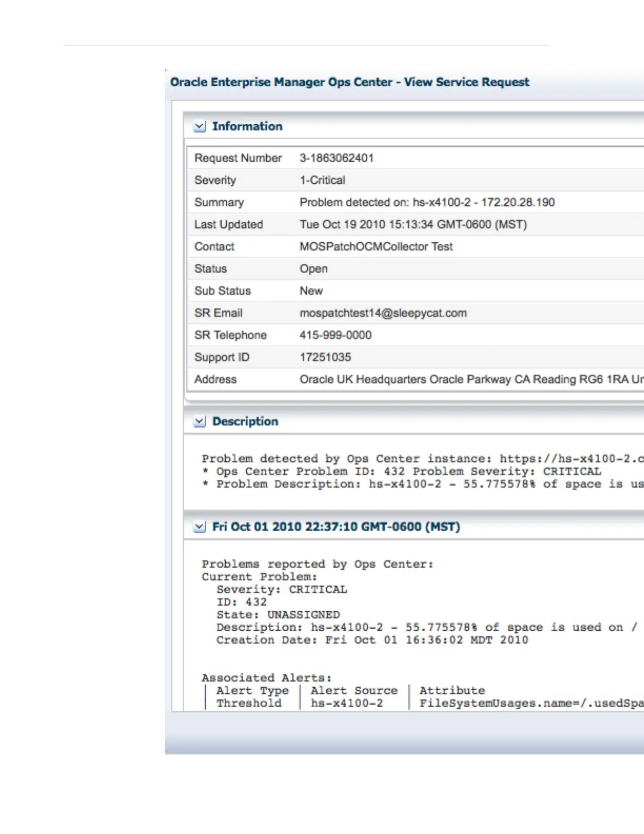This screenshot has height=834, width=644.
Task: Click the Contact field label
Action: point(214,246)
